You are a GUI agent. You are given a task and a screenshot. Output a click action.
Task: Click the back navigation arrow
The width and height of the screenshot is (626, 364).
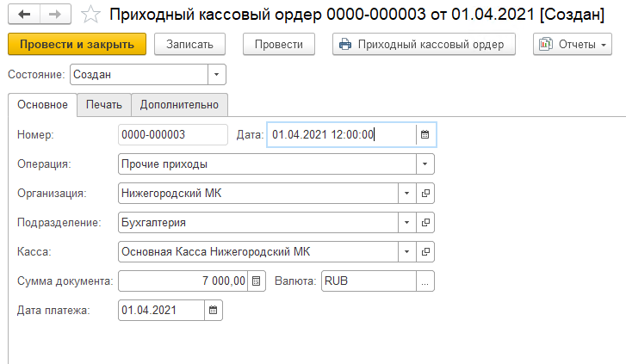[x=24, y=15]
